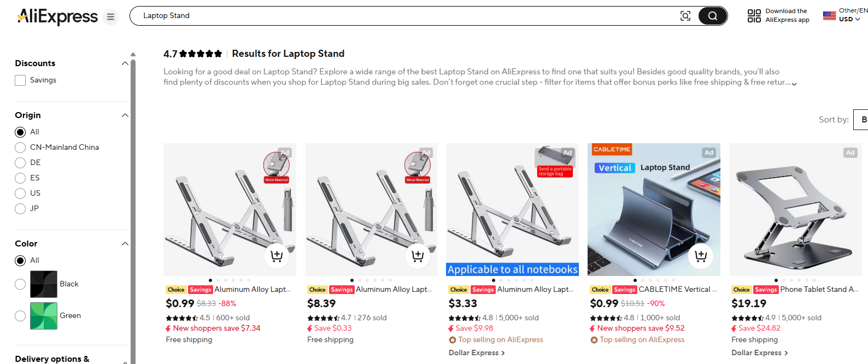
Task: Click the Top selling on AliExpress label
Action: 500,339
